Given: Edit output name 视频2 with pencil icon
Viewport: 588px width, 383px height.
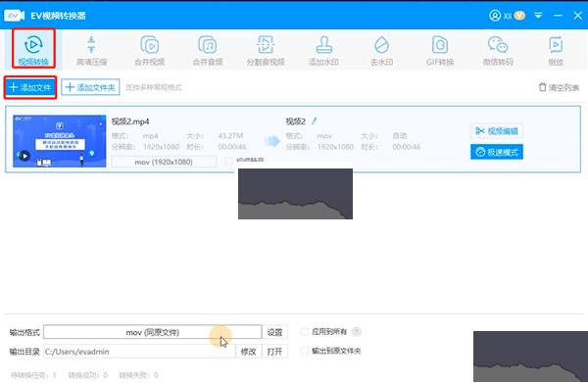Looking at the screenshot, I should pos(315,120).
